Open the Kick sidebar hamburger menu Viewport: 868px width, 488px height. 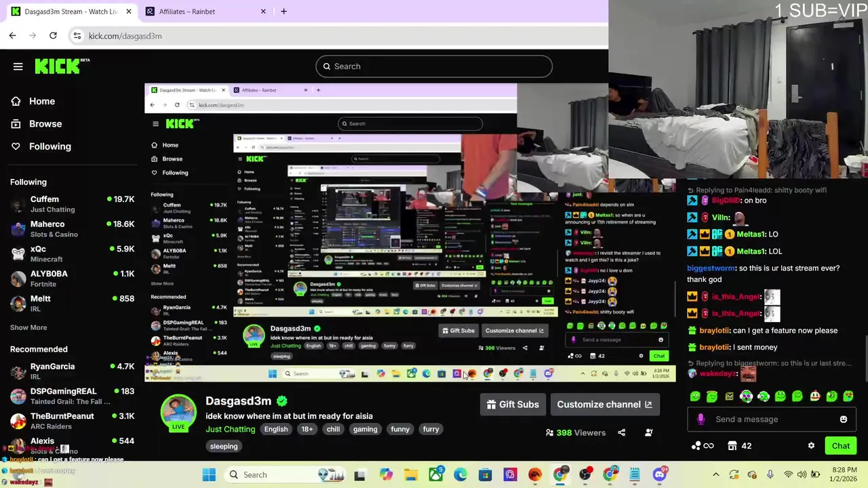[18, 66]
